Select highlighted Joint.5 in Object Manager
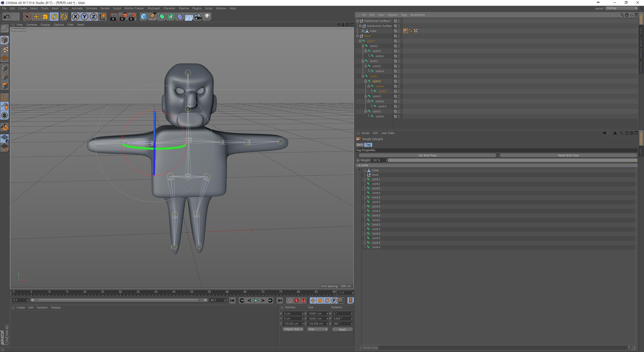This screenshot has height=352, width=644. coord(382,91)
